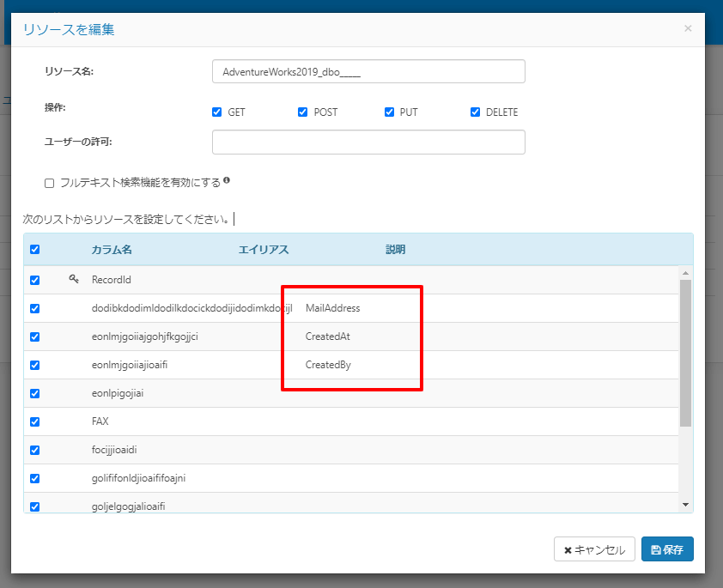Select the FAX column name
Viewport: 723px width, 588px height.
[x=100, y=421]
